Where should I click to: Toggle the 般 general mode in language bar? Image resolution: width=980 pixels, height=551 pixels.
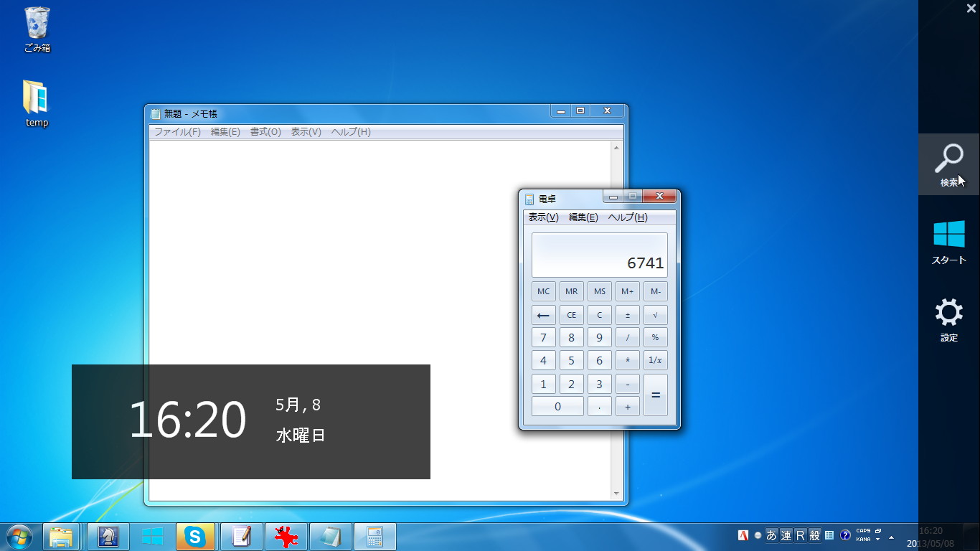[x=815, y=535]
